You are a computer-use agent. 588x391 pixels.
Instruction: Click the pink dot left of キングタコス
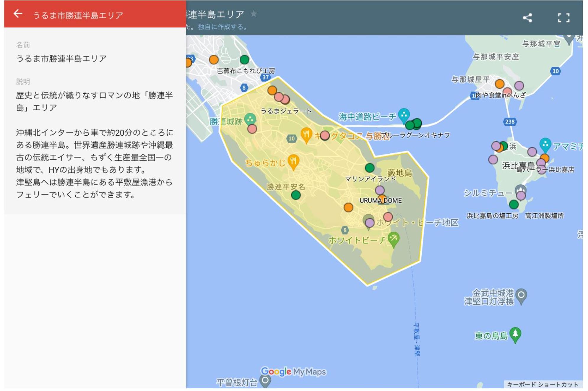coord(325,135)
